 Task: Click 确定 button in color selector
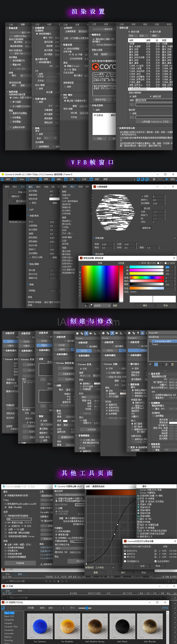pyautogui.click(x=145, y=306)
